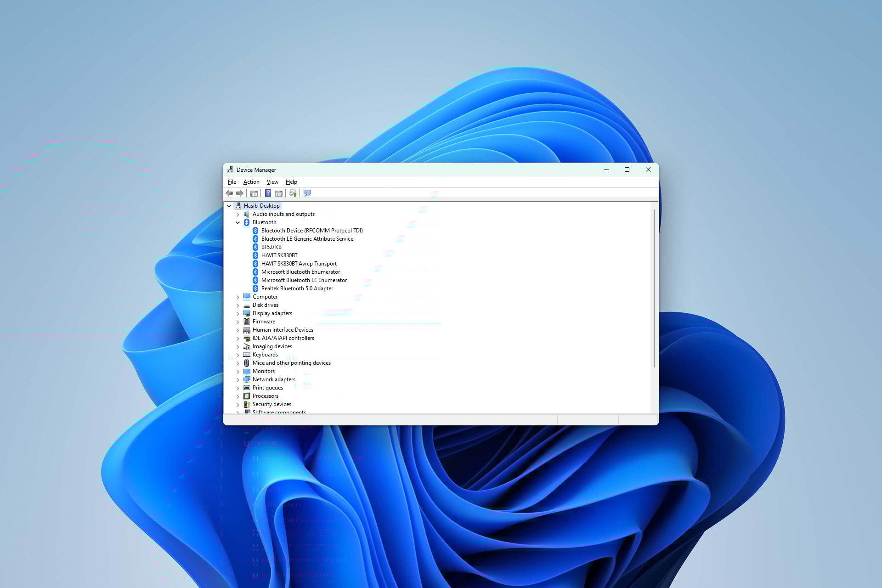The height and width of the screenshot is (588, 882).
Task: Click the Security devices category icon
Action: tap(247, 404)
